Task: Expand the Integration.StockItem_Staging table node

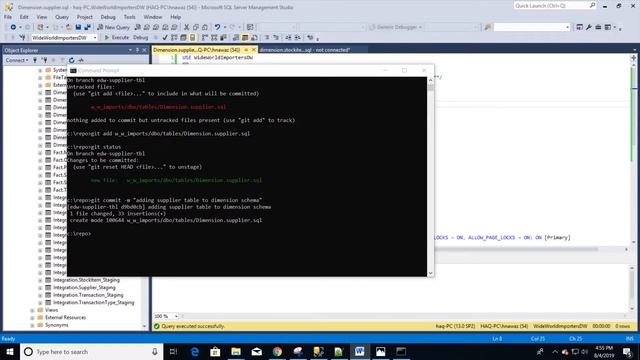Action: tap(40, 280)
